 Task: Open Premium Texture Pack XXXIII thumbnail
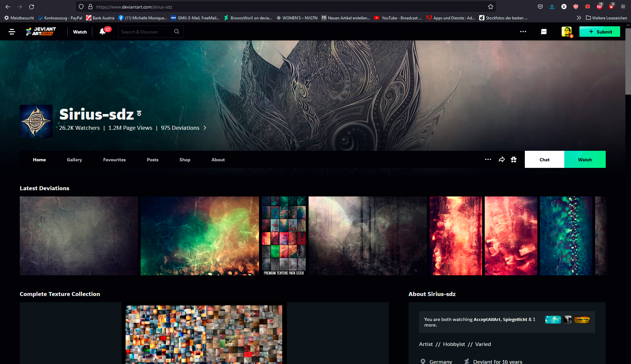pos(284,236)
